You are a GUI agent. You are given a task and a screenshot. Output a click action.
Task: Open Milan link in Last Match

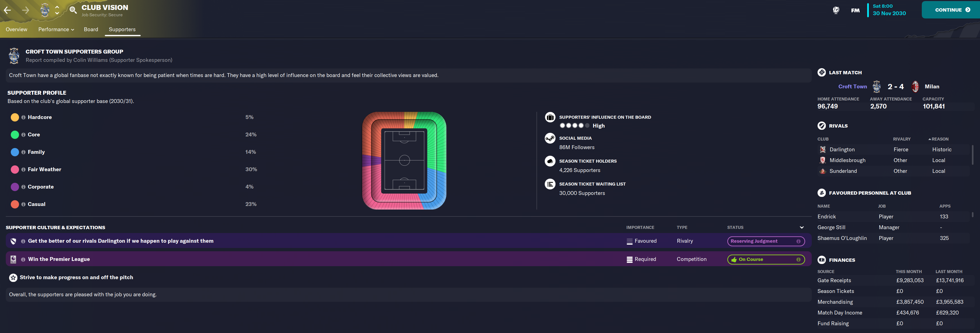932,86
